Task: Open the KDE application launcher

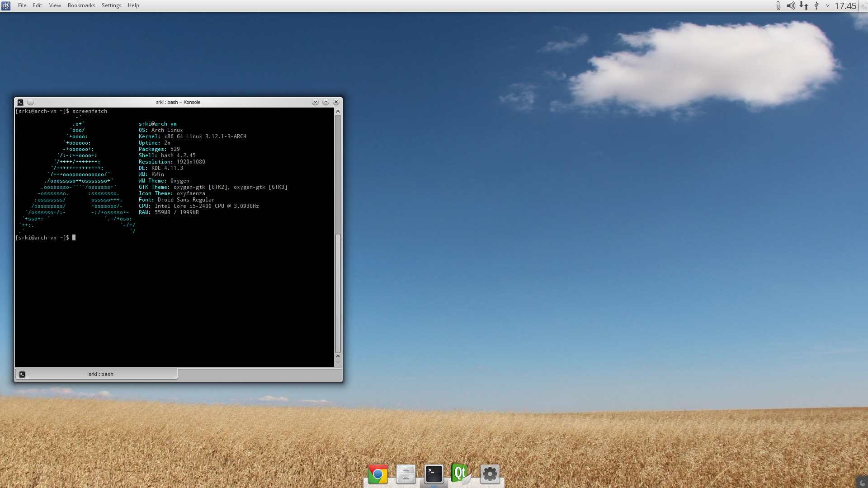Action: click(x=6, y=6)
